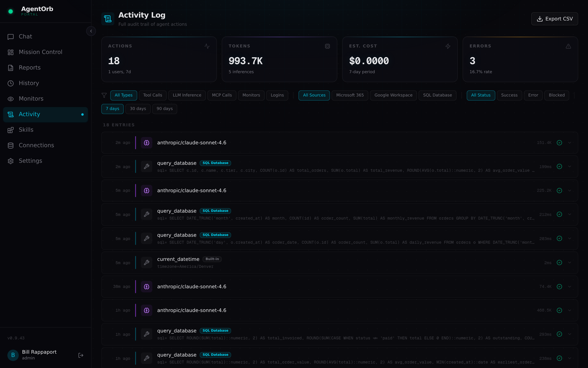Expand the 203ms query_database entry
The width and height of the screenshot is (588, 368).
click(570, 239)
